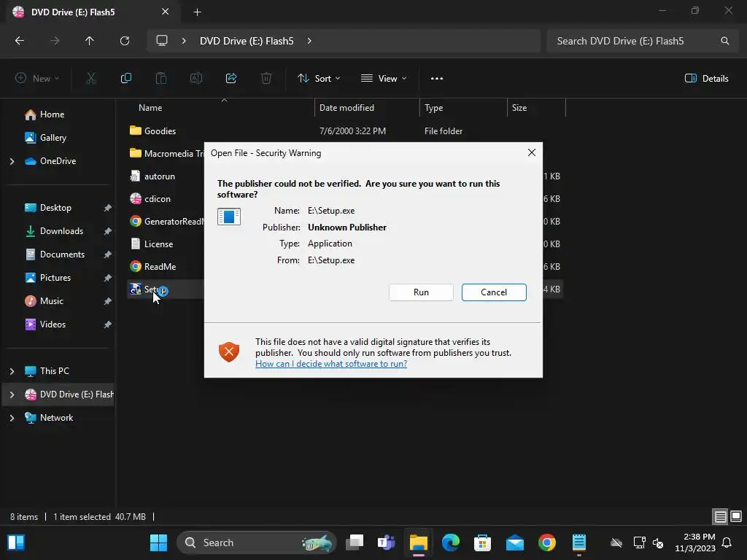
Task: Open the View dropdown menu
Action: [x=384, y=79]
